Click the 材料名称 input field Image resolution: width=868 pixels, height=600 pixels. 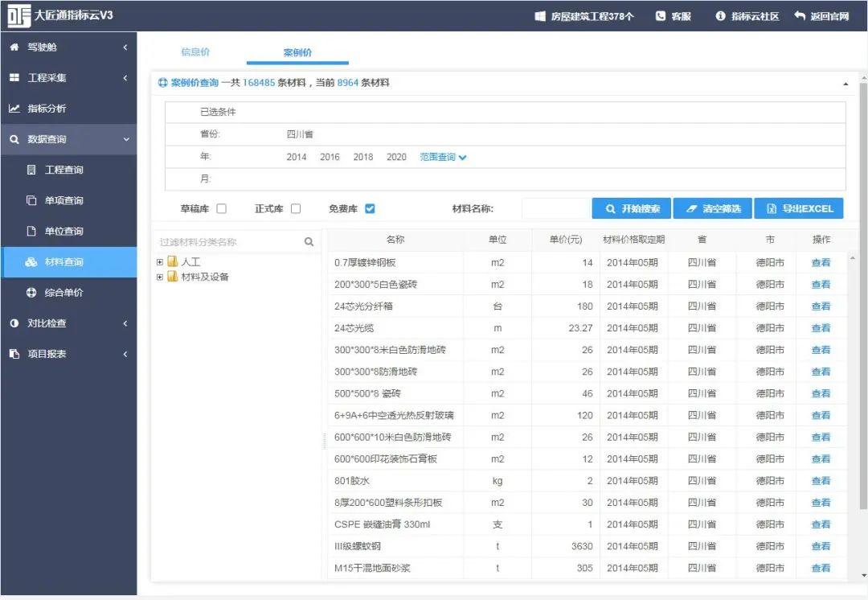[556, 208]
